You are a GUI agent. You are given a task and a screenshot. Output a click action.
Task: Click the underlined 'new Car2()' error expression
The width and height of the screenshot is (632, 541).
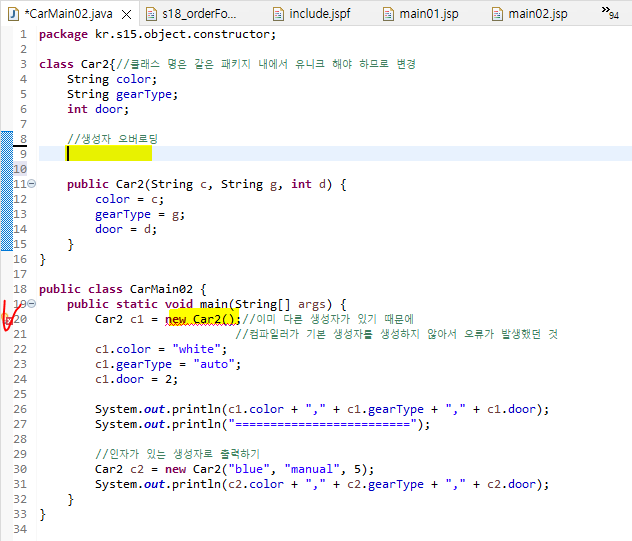coord(202,319)
